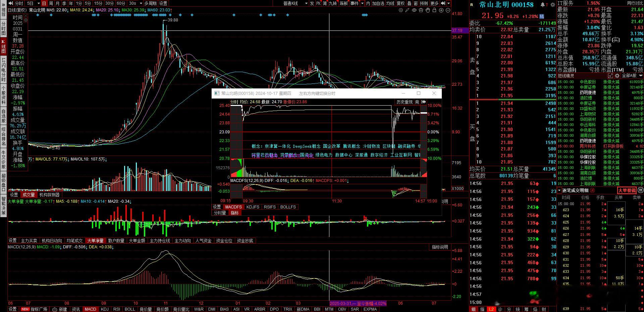Click the 窗 window toolbar icon
This screenshot has height=312, width=644.
[x=415, y=3]
